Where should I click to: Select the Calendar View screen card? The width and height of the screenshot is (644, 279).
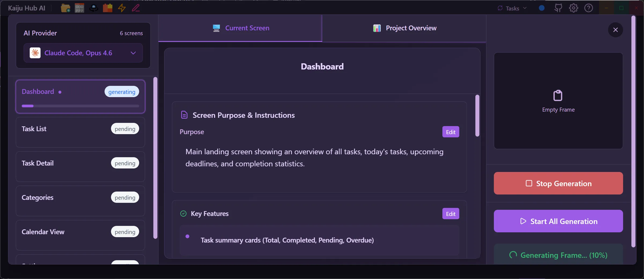click(x=80, y=235)
